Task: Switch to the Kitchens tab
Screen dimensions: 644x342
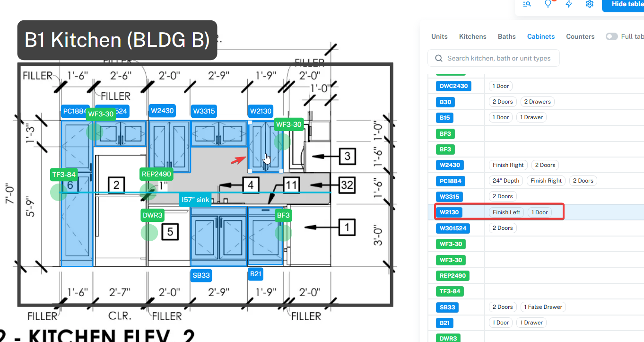Action: click(472, 36)
